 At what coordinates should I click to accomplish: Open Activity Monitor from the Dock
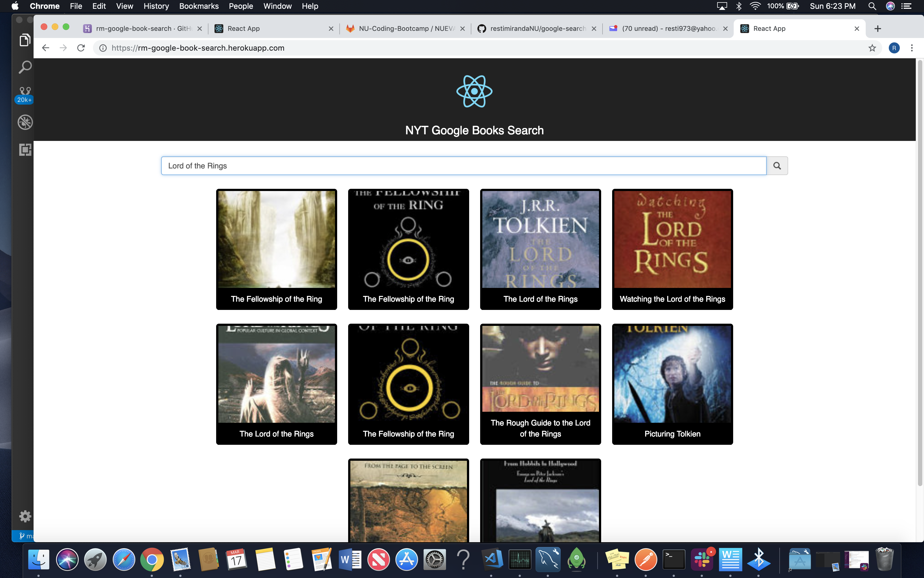click(x=520, y=559)
